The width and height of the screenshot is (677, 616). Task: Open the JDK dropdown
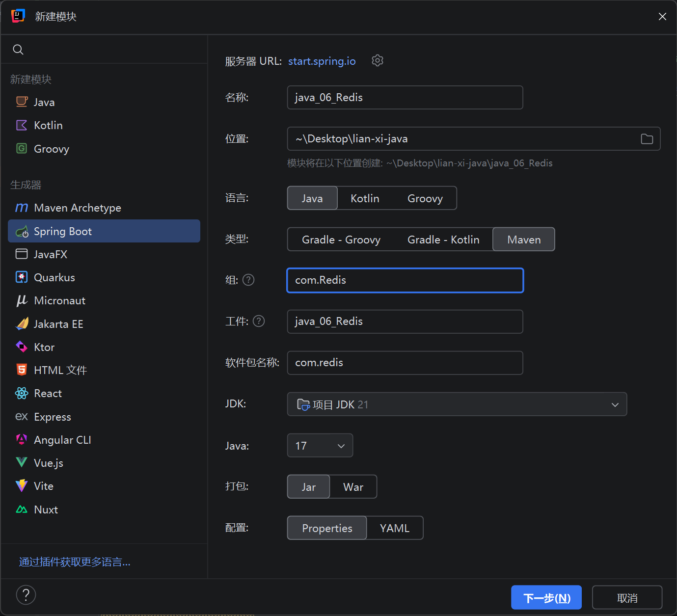coord(457,404)
